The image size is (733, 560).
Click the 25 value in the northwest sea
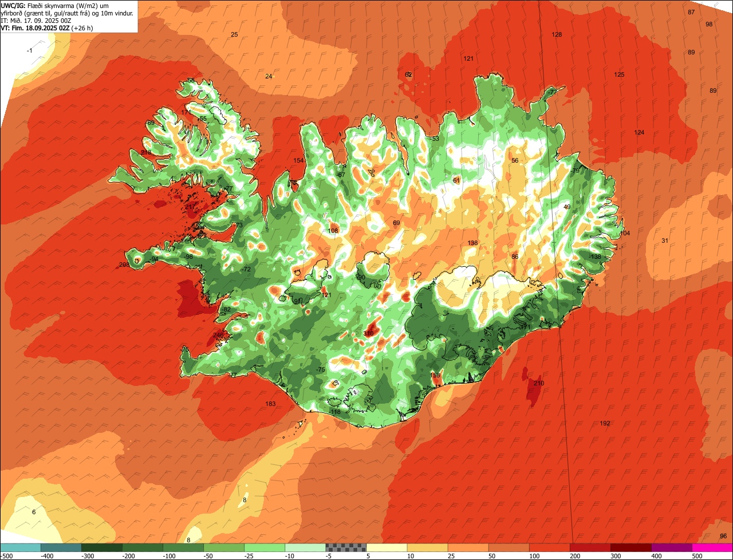point(234,34)
